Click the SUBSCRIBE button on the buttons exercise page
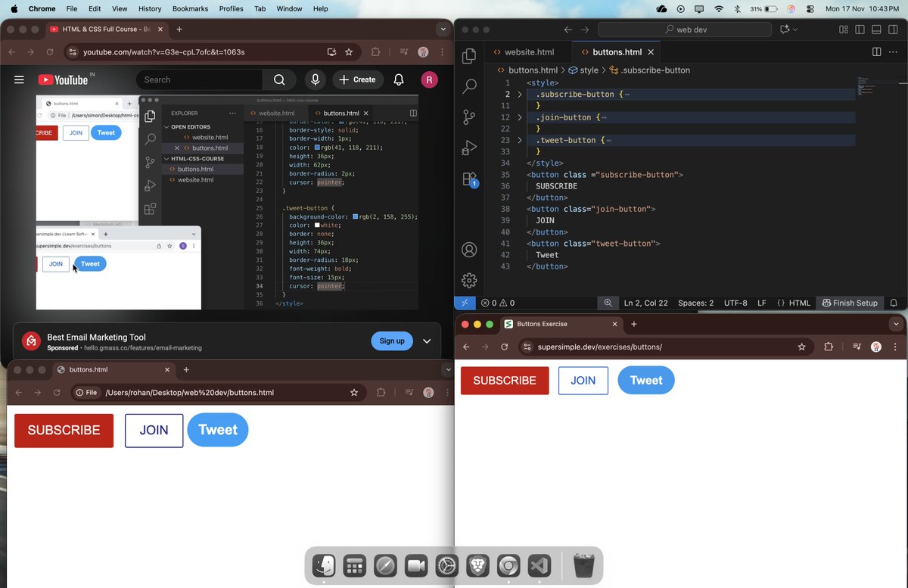Image resolution: width=908 pixels, height=588 pixels. 505,381
